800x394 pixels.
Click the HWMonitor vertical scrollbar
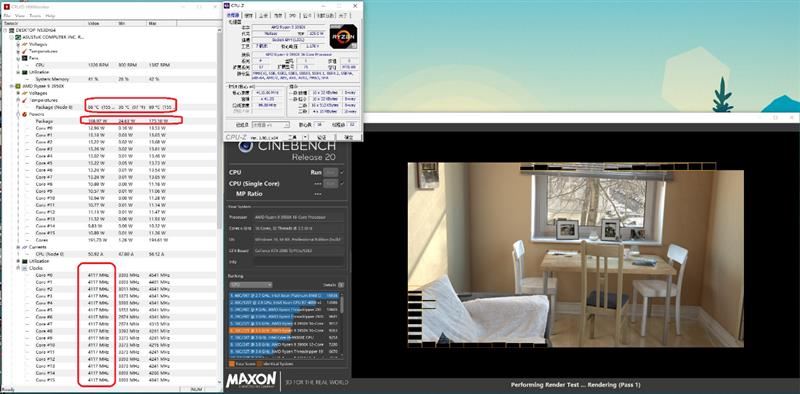(x=220, y=207)
